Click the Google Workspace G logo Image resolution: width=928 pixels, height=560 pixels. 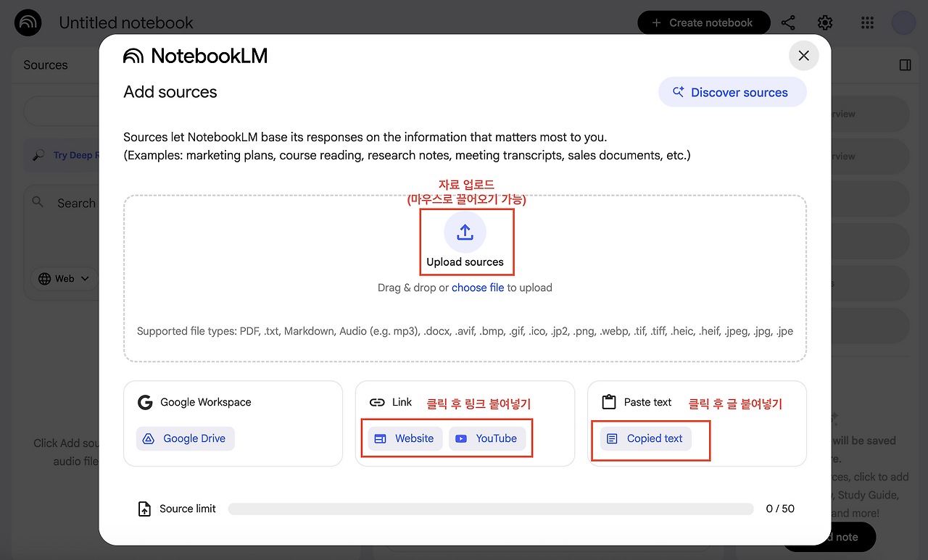[x=145, y=402]
